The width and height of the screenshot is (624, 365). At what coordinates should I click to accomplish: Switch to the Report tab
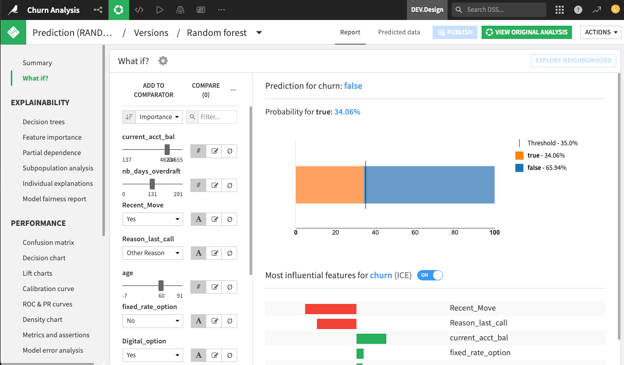click(x=350, y=32)
